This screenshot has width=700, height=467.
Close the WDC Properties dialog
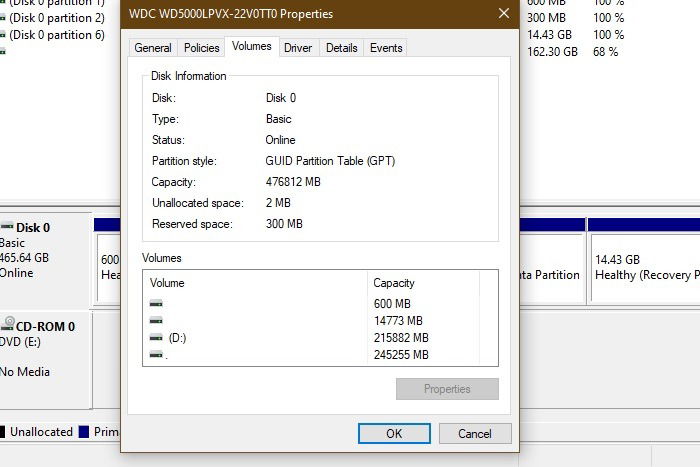(504, 13)
